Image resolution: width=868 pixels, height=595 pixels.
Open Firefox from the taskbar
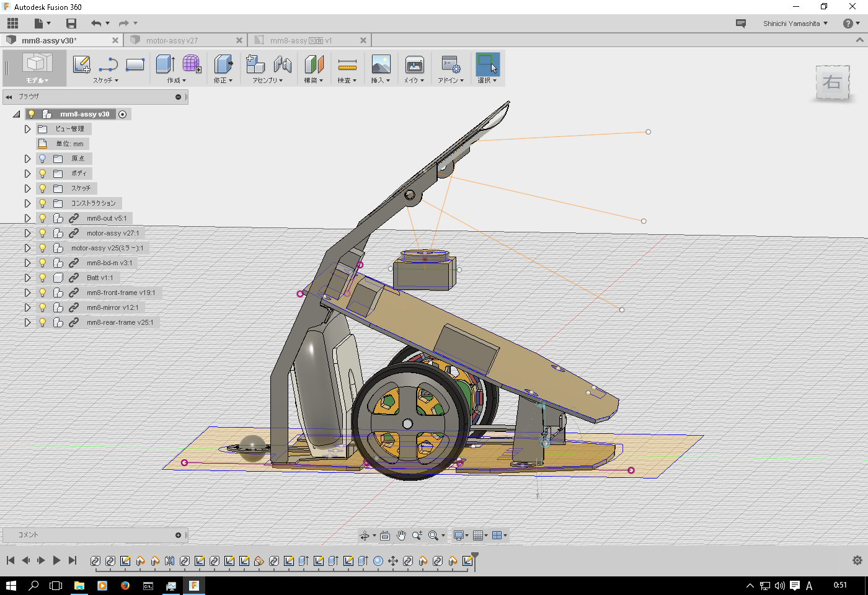[125, 585]
